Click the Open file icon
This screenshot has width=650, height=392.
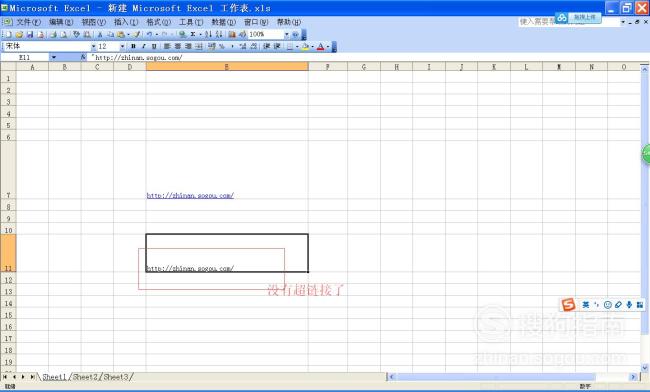[x=19, y=34]
